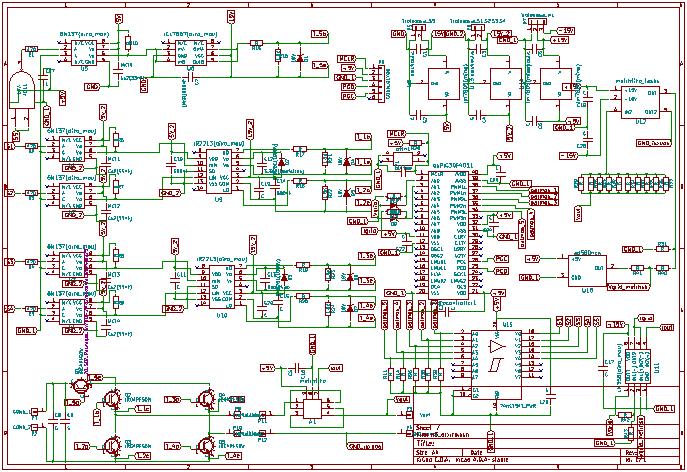Click the Iref label at right edge
687x472 pixels.
click(x=667, y=327)
